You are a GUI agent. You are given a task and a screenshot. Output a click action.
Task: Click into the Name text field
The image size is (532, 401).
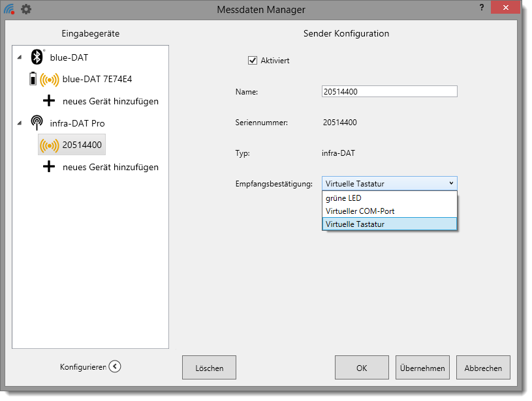coord(389,92)
